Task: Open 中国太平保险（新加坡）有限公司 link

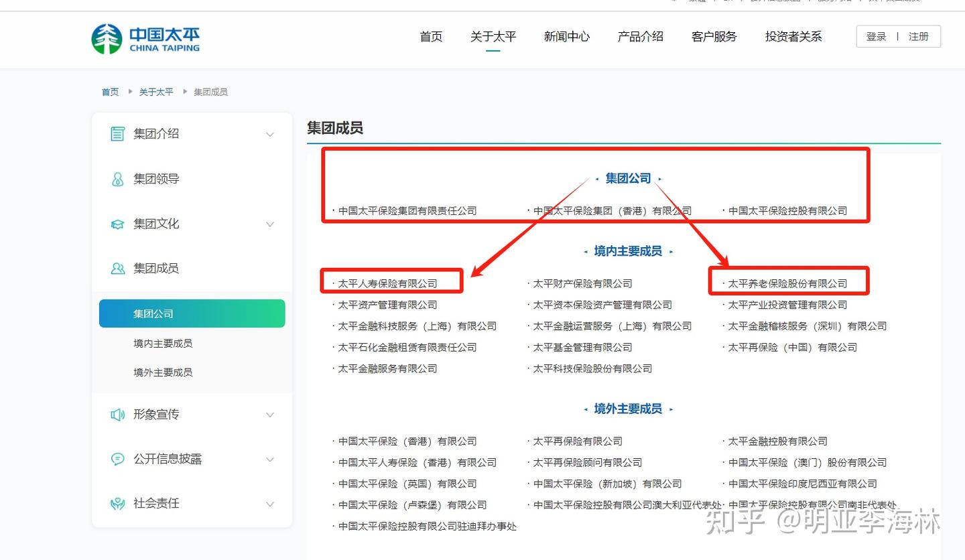Action: (607, 484)
